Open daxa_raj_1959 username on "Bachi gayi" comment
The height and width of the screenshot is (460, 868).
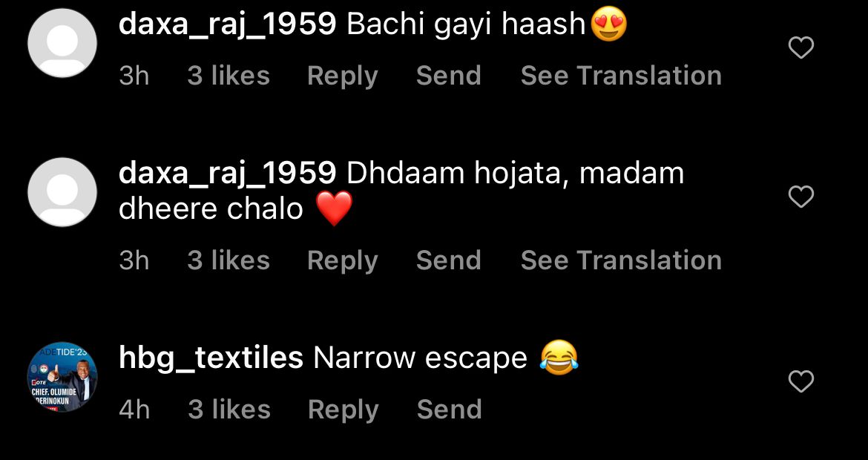(228, 25)
